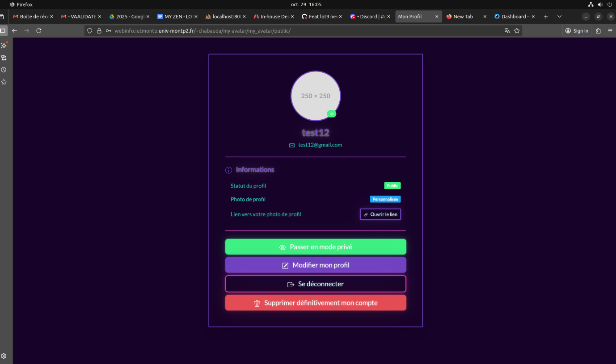Screen dimensions: 616x364
Task: Open the AI sidebar sparkle icon
Action: pyautogui.click(x=4, y=45)
